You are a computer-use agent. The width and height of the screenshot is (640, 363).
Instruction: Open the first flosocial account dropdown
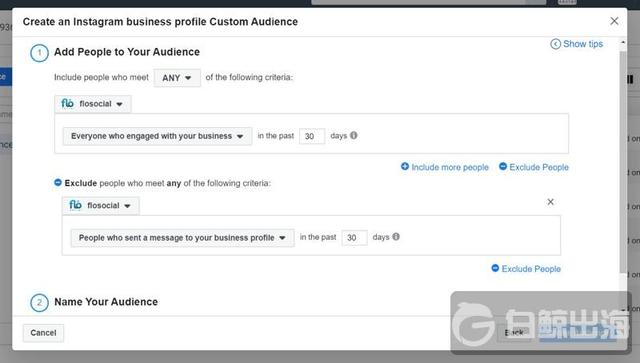tap(93, 104)
